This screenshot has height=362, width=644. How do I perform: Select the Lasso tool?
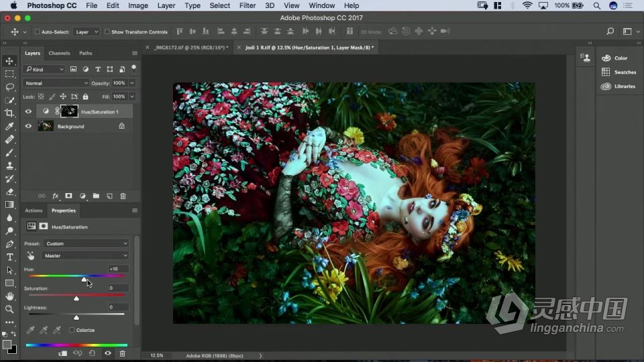[x=9, y=87]
